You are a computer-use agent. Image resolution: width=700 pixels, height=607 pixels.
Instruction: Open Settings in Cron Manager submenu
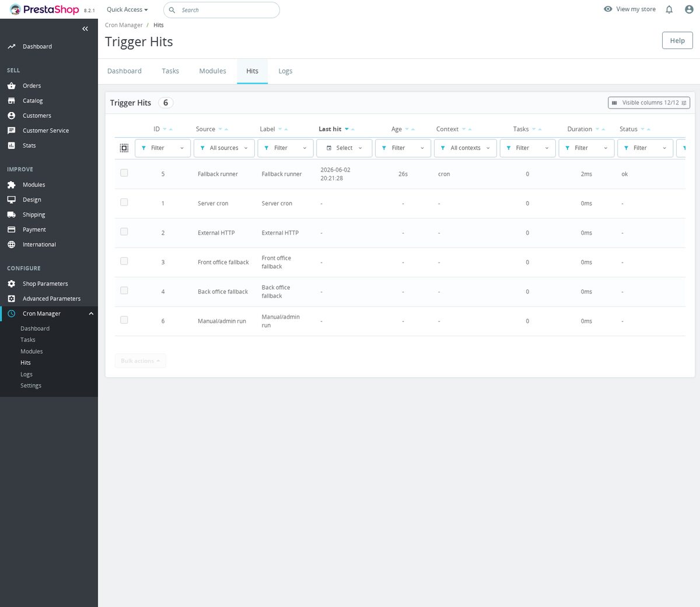(x=31, y=386)
